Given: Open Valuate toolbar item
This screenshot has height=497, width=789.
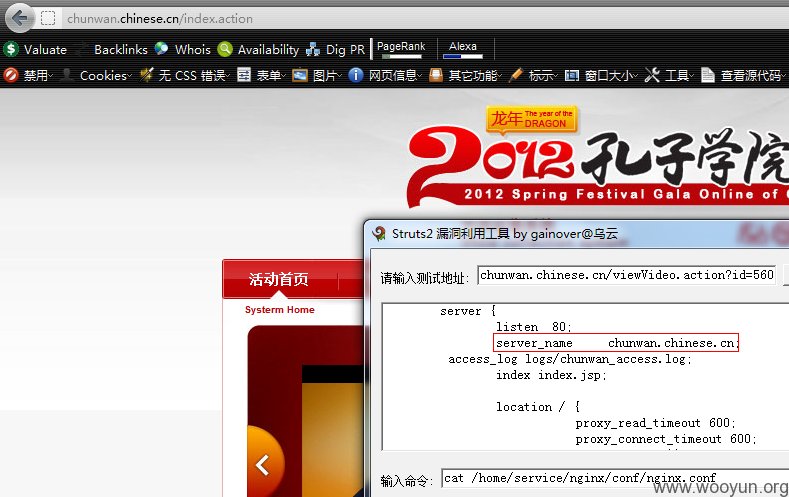Looking at the screenshot, I should point(45,49).
